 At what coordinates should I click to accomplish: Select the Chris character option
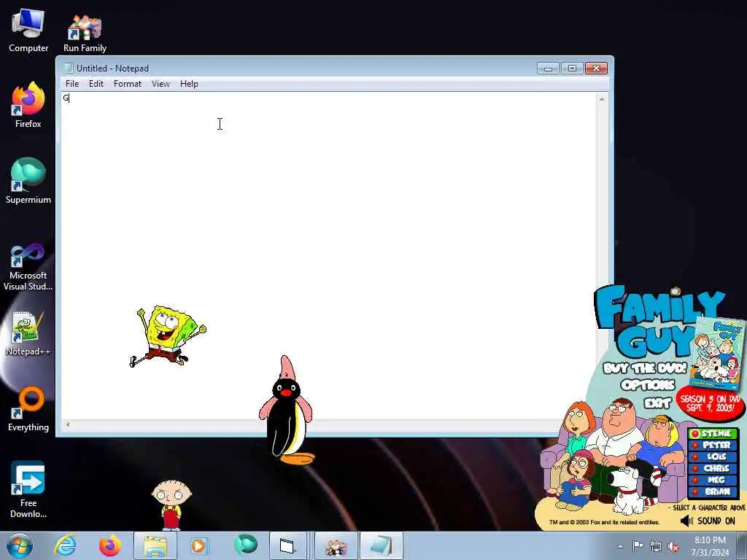[x=713, y=468]
